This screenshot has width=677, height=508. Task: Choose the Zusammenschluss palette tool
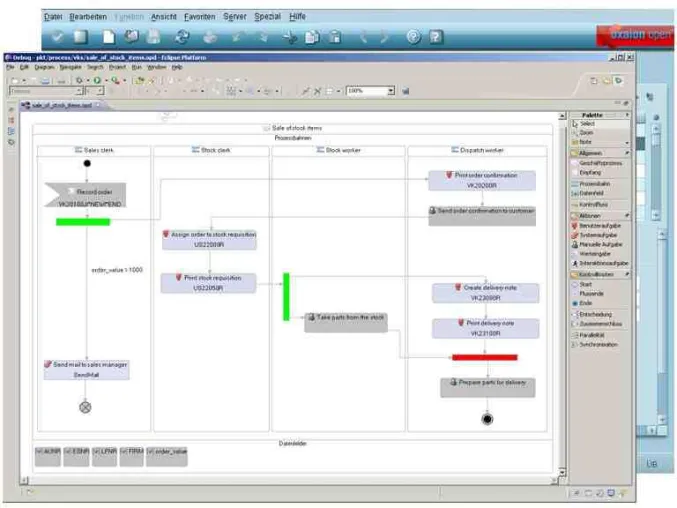point(599,324)
